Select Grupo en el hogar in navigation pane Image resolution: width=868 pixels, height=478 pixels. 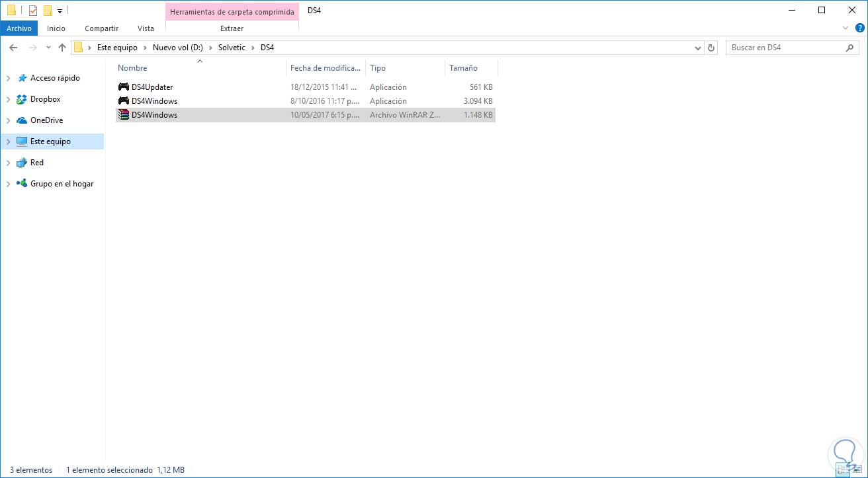62,184
